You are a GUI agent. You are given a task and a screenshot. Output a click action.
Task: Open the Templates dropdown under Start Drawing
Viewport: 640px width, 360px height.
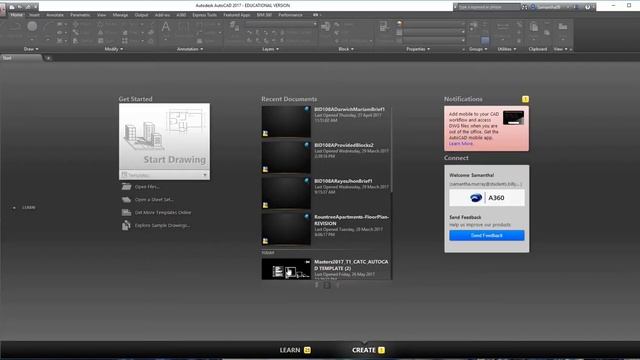[x=164, y=175]
